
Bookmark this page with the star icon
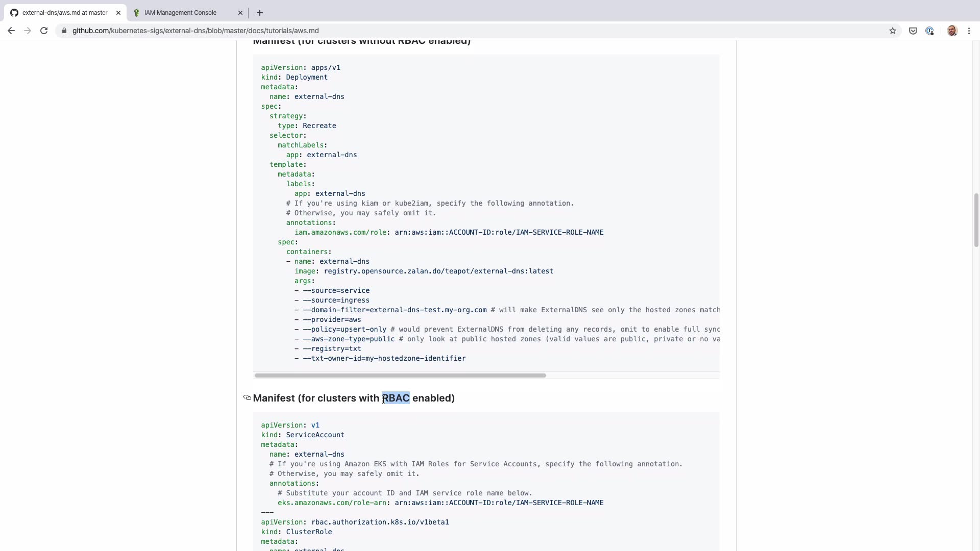point(892,31)
